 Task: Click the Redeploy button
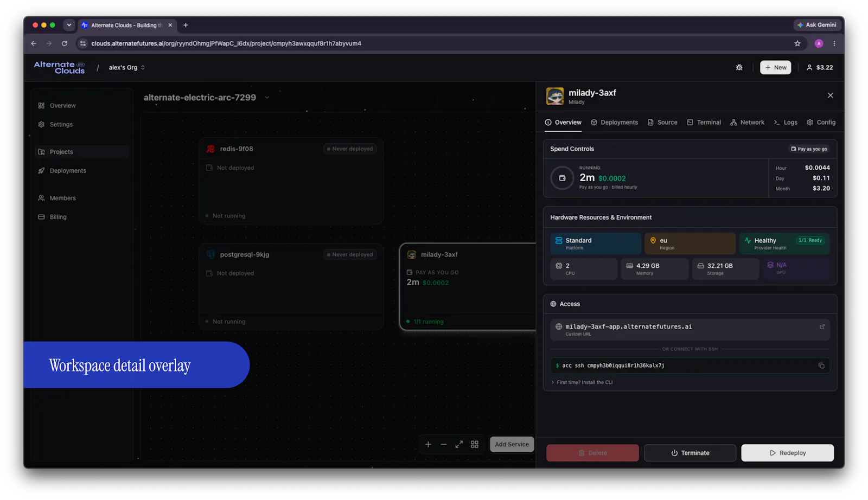point(787,453)
